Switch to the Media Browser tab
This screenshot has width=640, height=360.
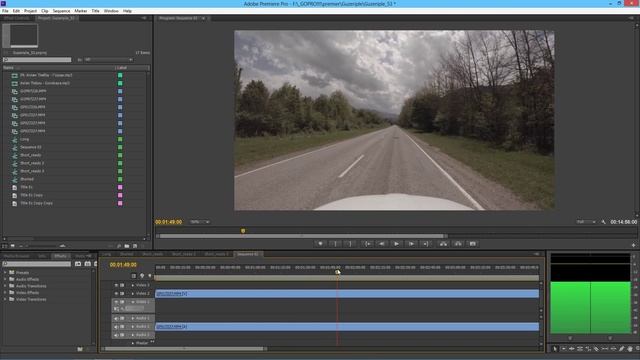[16, 256]
